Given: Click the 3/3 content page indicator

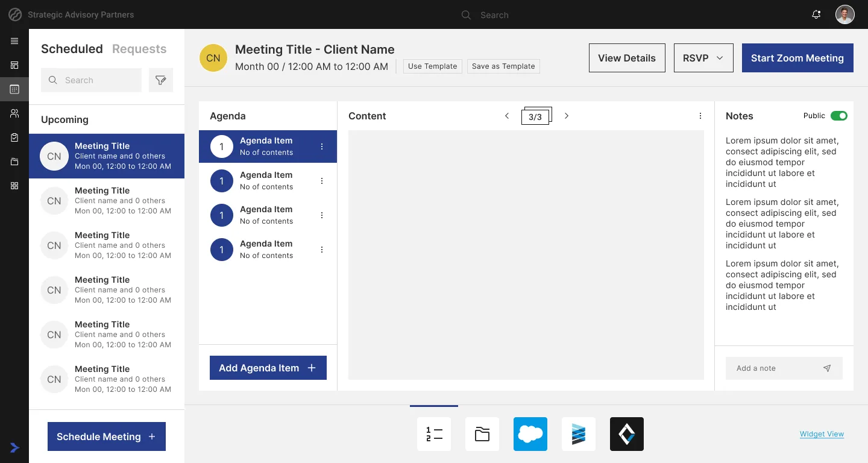Looking at the screenshot, I should pyautogui.click(x=535, y=117).
